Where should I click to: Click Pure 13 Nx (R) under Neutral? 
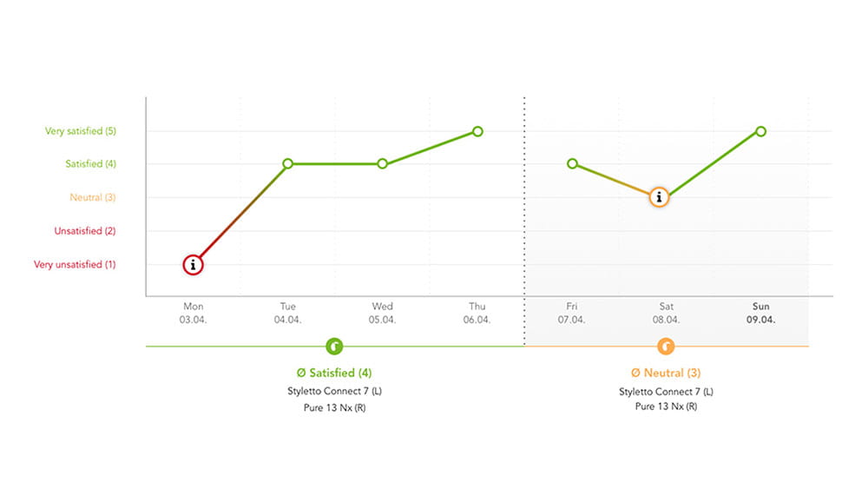coord(666,406)
